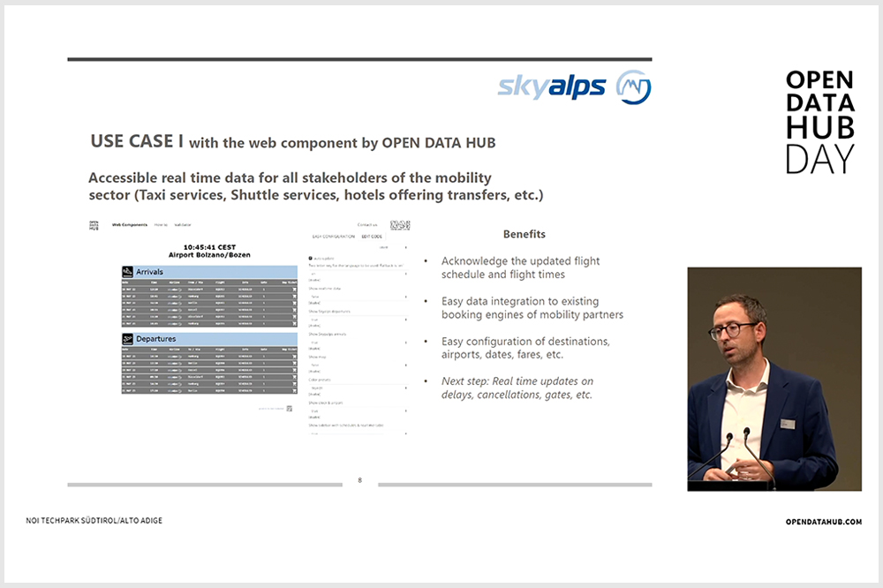
Task: Click the 'Easy configuration of destinations' bullet
Action: click(525, 348)
